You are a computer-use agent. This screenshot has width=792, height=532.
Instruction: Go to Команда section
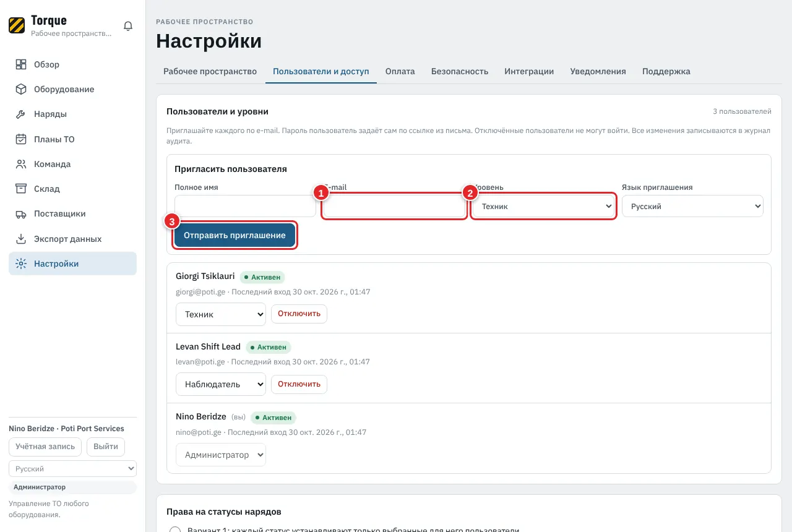72,164
